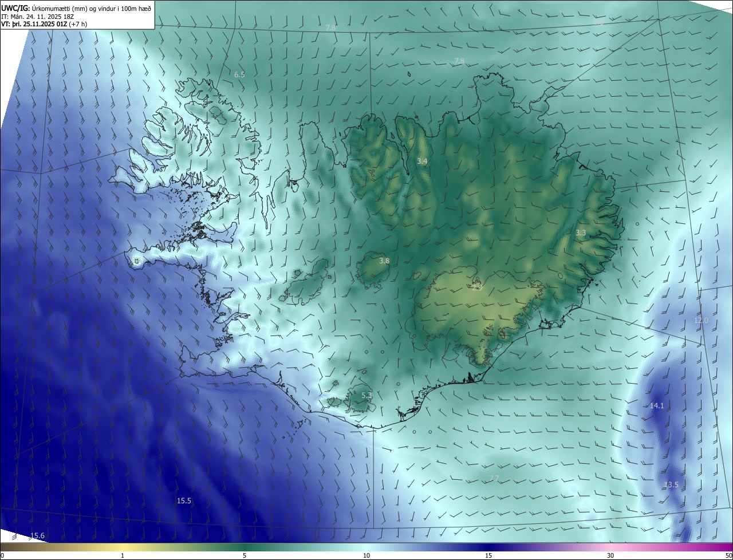Screen dimensions: 733x560
Task: Click yellow band above the 1 tick
Action: click(x=123, y=548)
